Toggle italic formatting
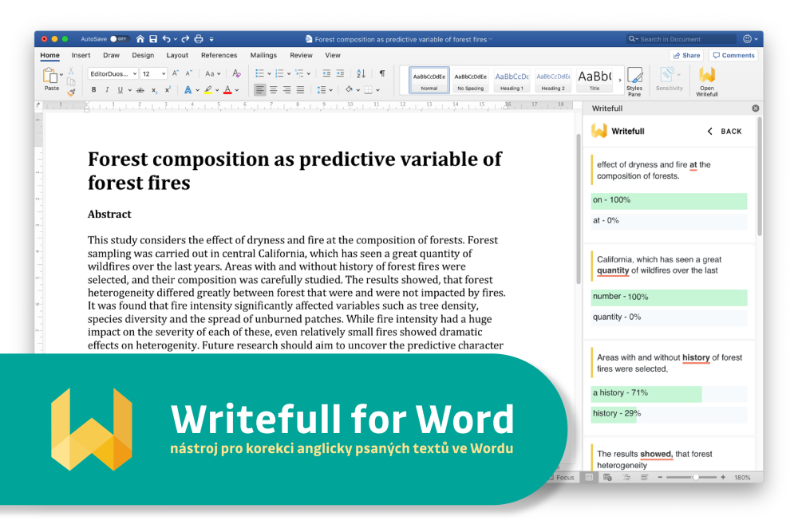Viewport: 798px width, 532px height. (107, 90)
